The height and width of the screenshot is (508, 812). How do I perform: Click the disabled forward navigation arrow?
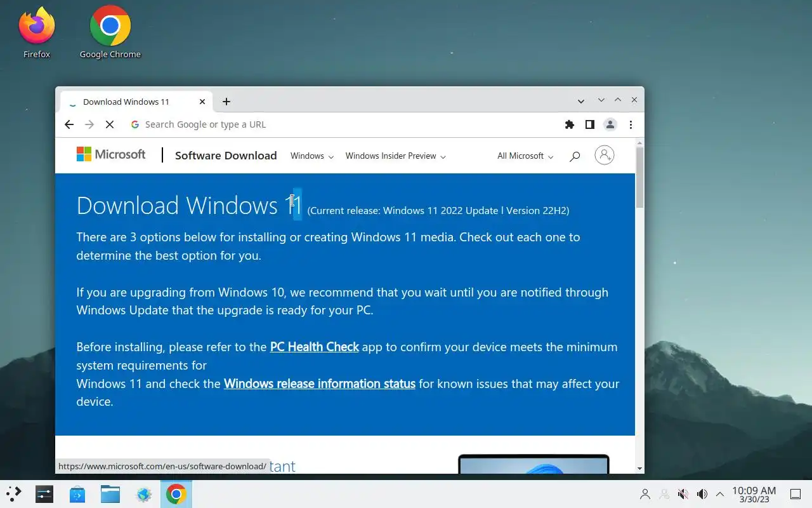click(x=89, y=124)
